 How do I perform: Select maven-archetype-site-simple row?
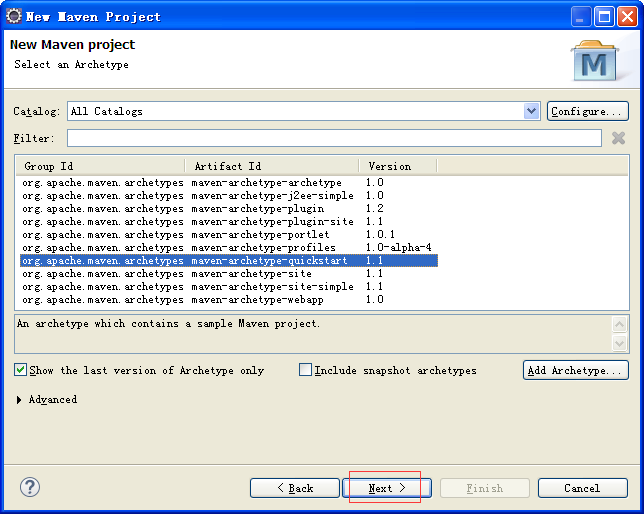[229, 287]
